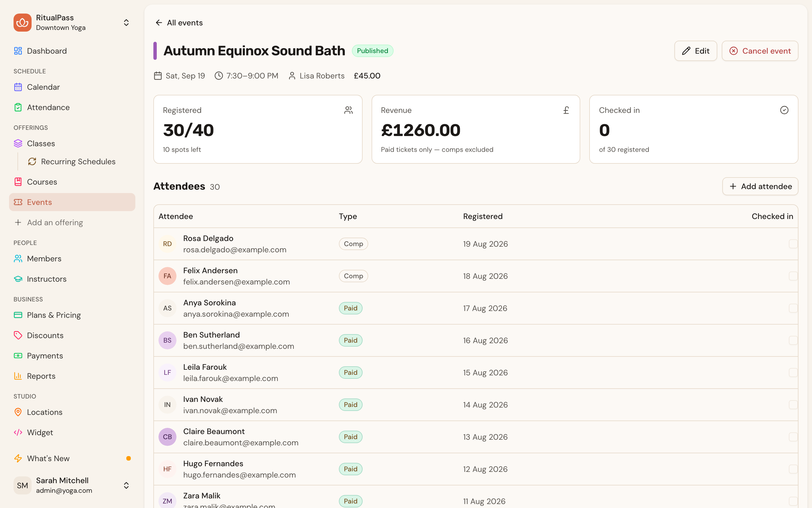Click the pencil icon in the Edit button
The height and width of the screenshot is (508, 812).
(x=686, y=51)
